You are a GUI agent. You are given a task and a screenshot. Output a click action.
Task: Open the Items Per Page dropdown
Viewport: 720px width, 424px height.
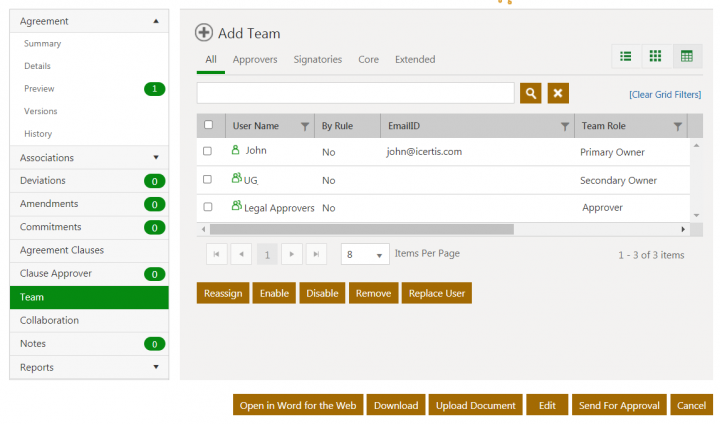pyautogui.click(x=365, y=254)
